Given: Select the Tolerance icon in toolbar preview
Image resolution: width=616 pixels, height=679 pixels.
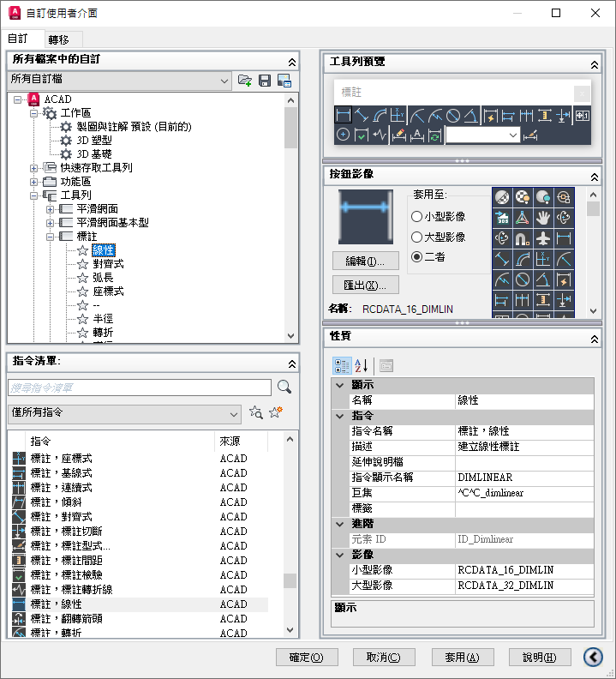Looking at the screenshot, I should coord(583,115).
